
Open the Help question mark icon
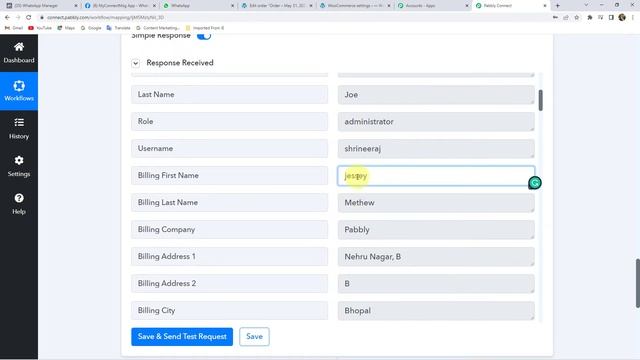pos(19,198)
